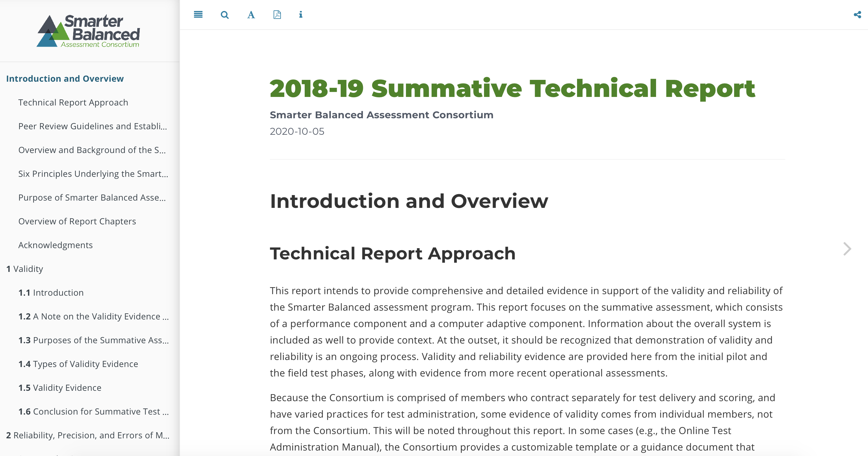Screen dimensions: 868x456
Task: Open 1.5 Validity Evidence section
Action: pos(60,388)
